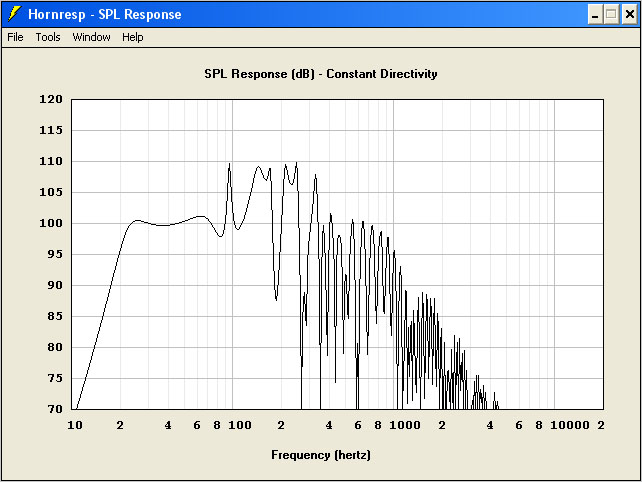
Task: Click the title bar text 'Hornresp - SPL Response'
Action: click(104, 14)
